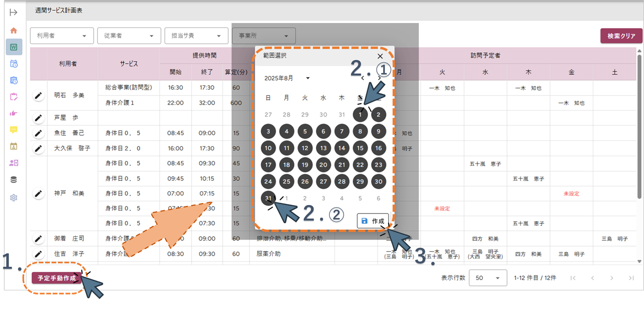Click the 芦屋 歩 name cell
This screenshot has height=309, width=644.
coord(72,118)
